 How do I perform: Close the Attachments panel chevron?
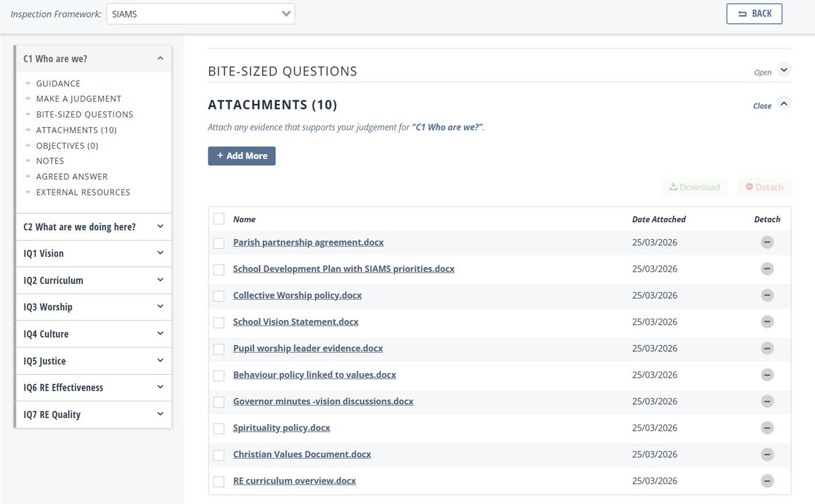click(x=784, y=103)
